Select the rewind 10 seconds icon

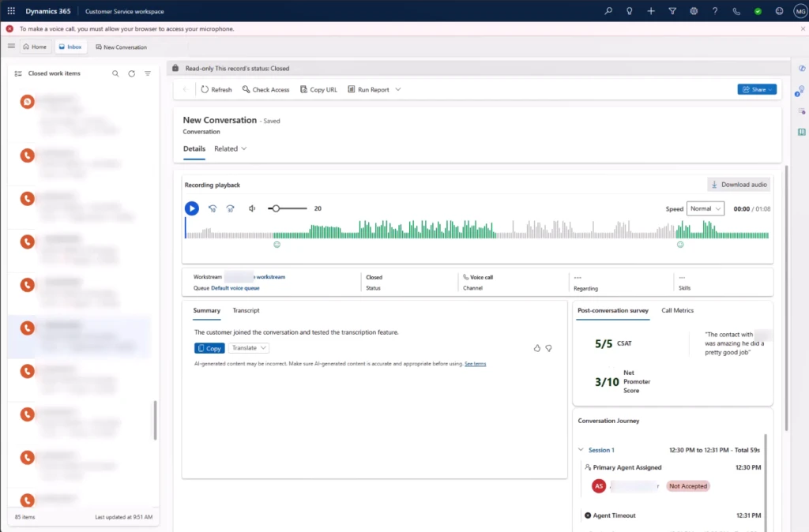click(212, 208)
